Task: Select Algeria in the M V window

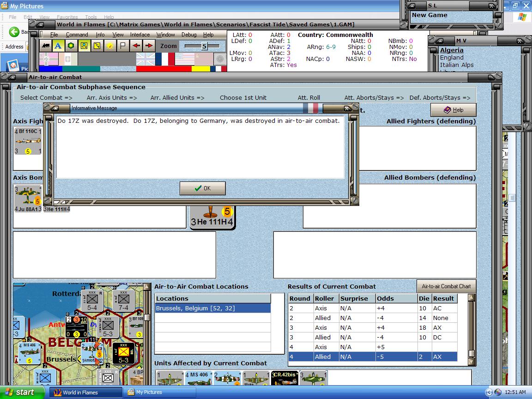Action: tap(452, 50)
